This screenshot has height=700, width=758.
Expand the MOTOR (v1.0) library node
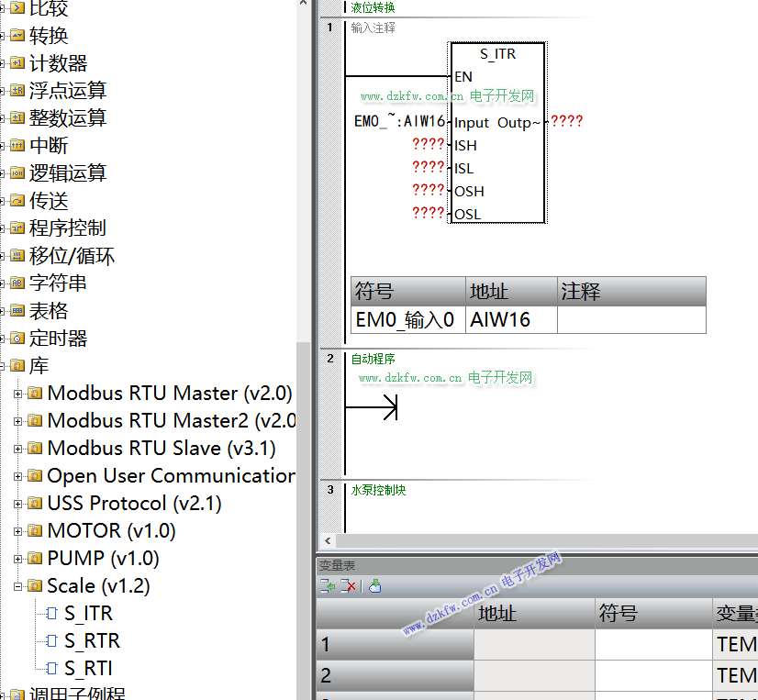point(17,531)
